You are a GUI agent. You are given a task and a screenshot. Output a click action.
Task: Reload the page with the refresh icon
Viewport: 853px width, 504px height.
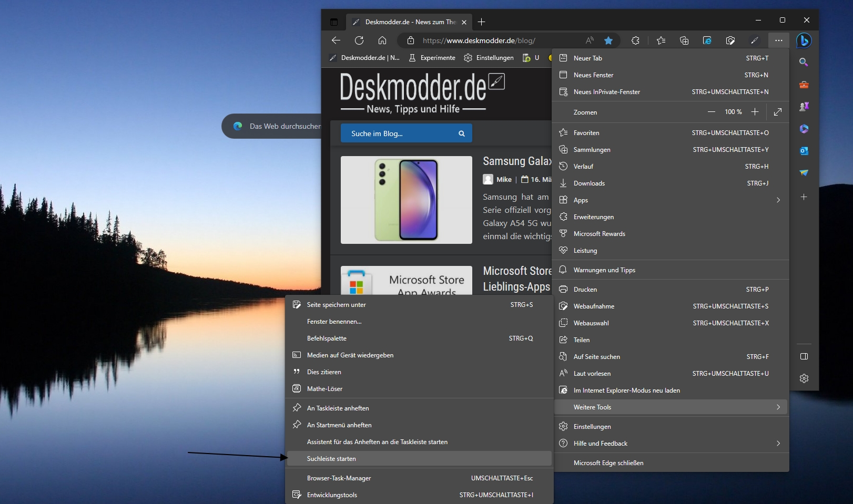359,40
